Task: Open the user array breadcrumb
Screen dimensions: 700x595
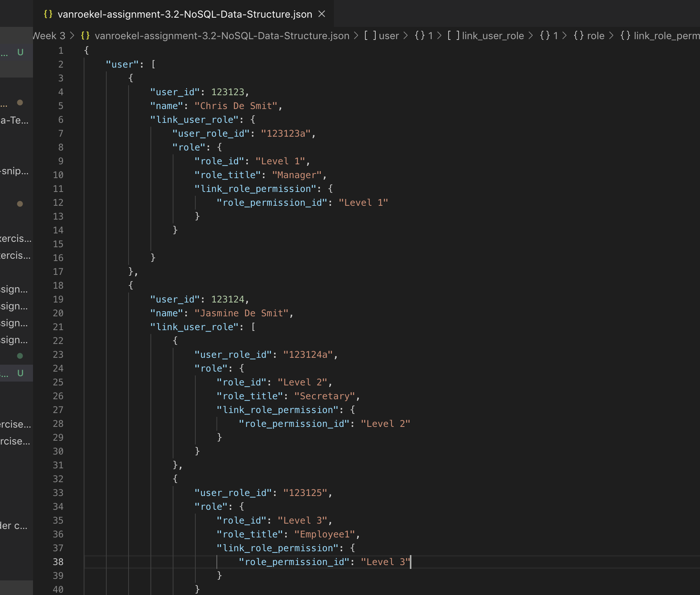Action: 389,36
